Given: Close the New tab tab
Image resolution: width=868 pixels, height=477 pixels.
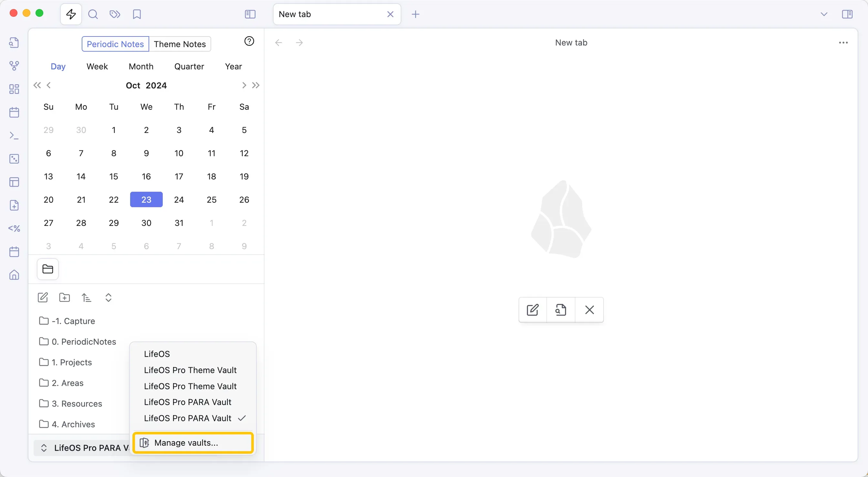Looking at the screenshot, I should click(390, 14).
